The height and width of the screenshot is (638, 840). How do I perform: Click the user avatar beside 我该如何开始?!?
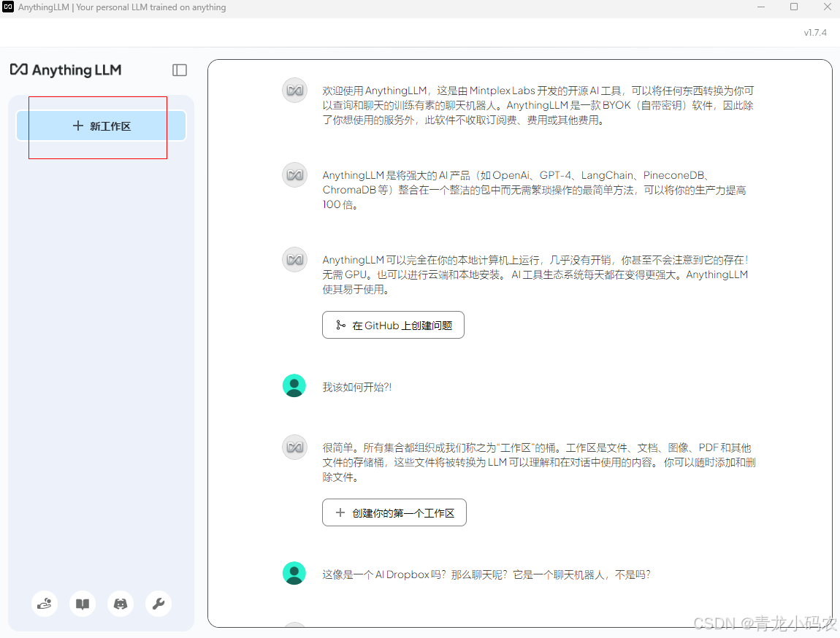(294, 385)
